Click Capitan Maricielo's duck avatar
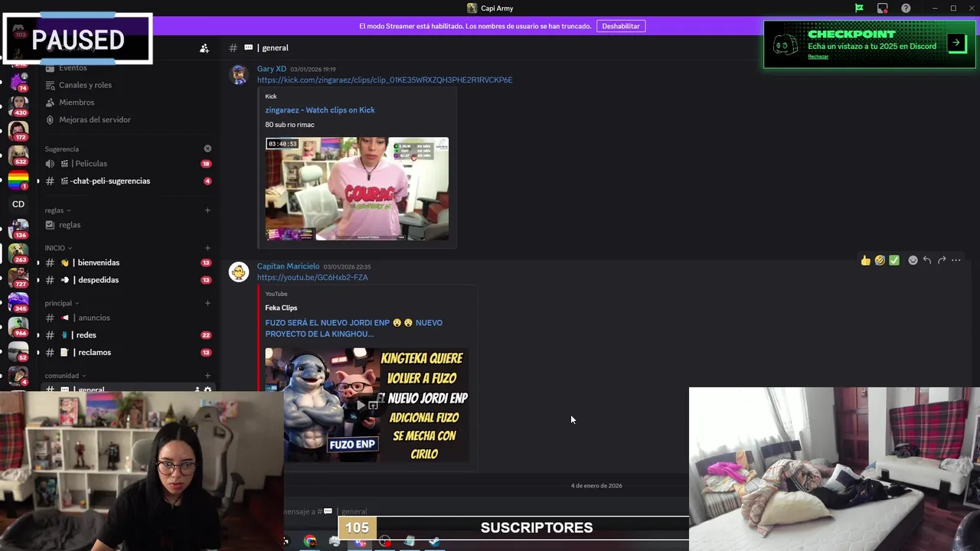The height and width of the screenshot is (551, 980). (x=240, y=272)
